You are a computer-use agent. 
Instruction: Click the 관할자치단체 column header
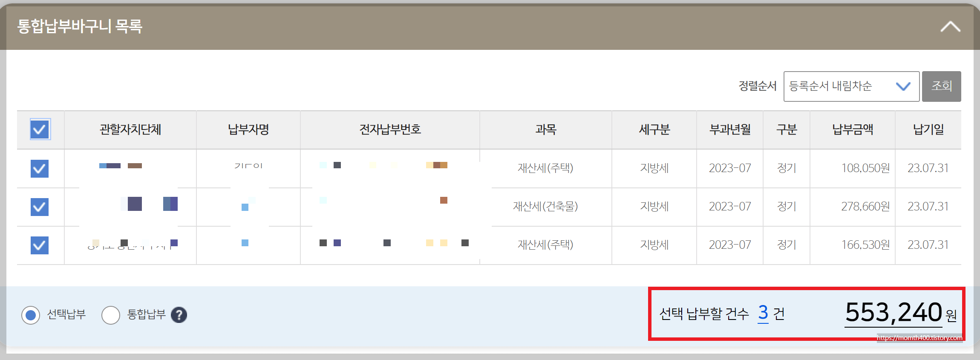coord(130,130)
